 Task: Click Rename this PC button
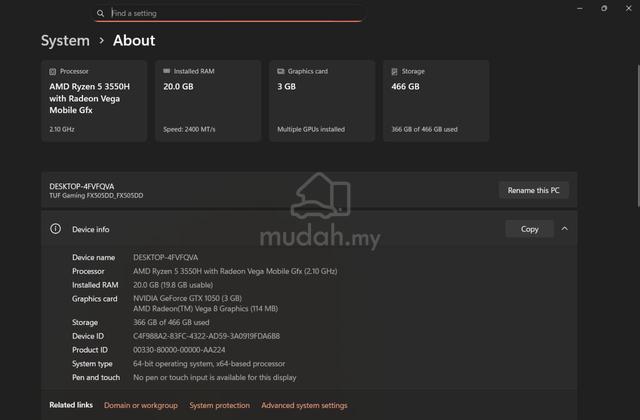[533, 190]
